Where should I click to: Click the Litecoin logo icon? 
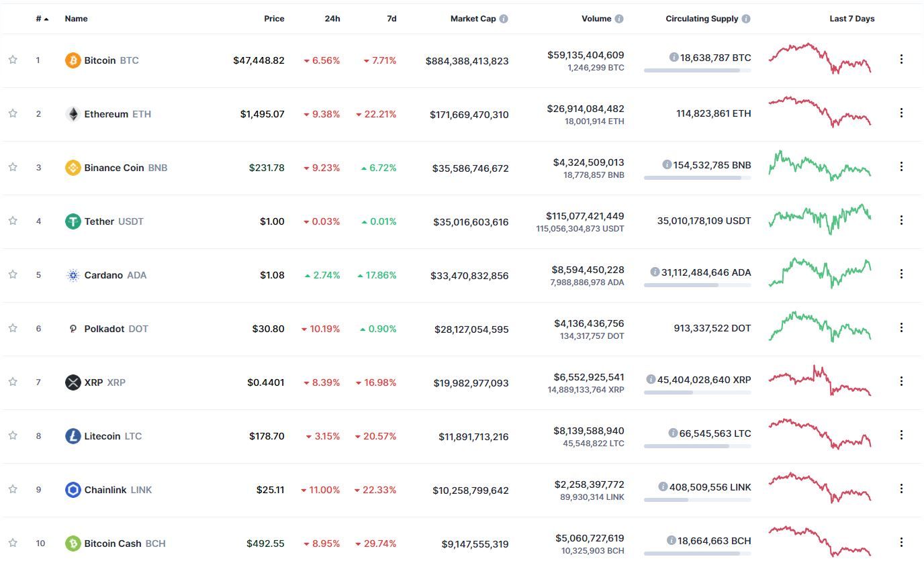(73, 436)
